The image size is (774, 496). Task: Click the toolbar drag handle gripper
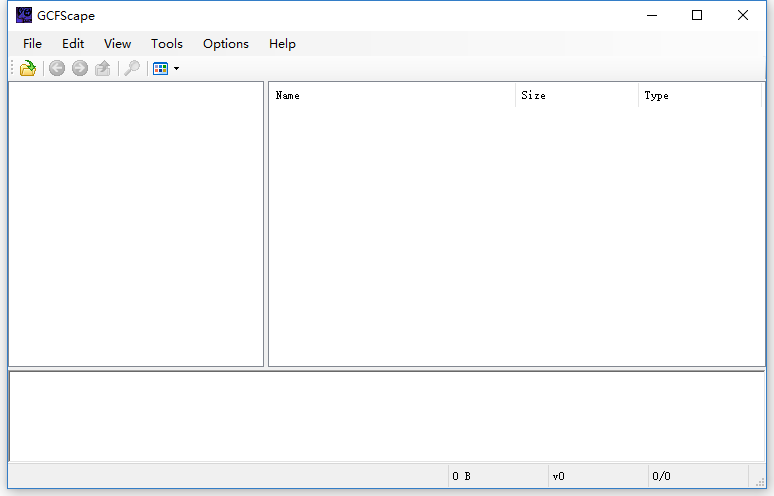(12, 68)
